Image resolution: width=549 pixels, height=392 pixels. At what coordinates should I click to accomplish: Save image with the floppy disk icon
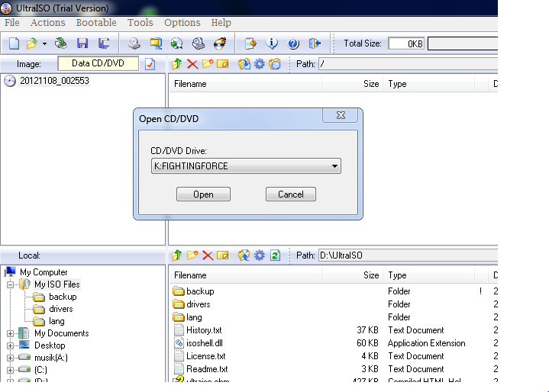82,43
